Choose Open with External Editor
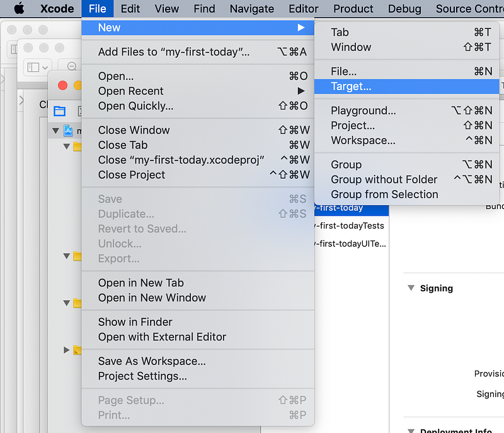504x433 pixels. click(198, 337)
